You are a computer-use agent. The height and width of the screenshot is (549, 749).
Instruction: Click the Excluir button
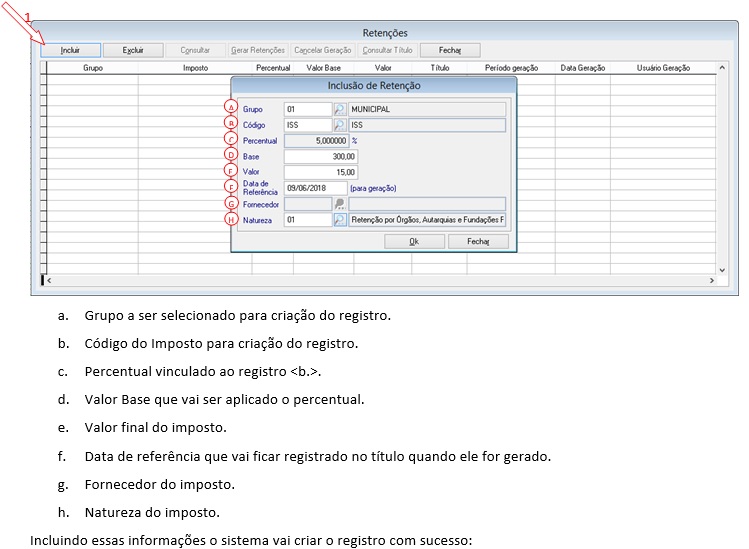(x=133, y=50)
